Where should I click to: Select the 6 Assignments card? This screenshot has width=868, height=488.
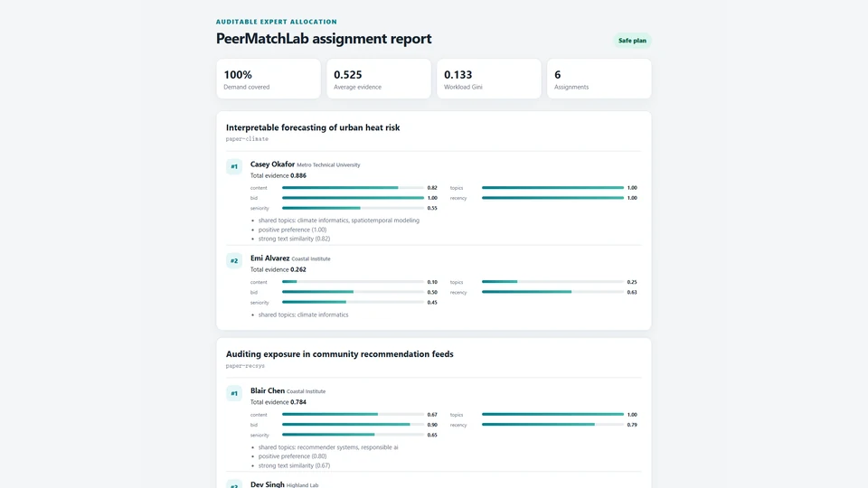[x=599, y=80]
